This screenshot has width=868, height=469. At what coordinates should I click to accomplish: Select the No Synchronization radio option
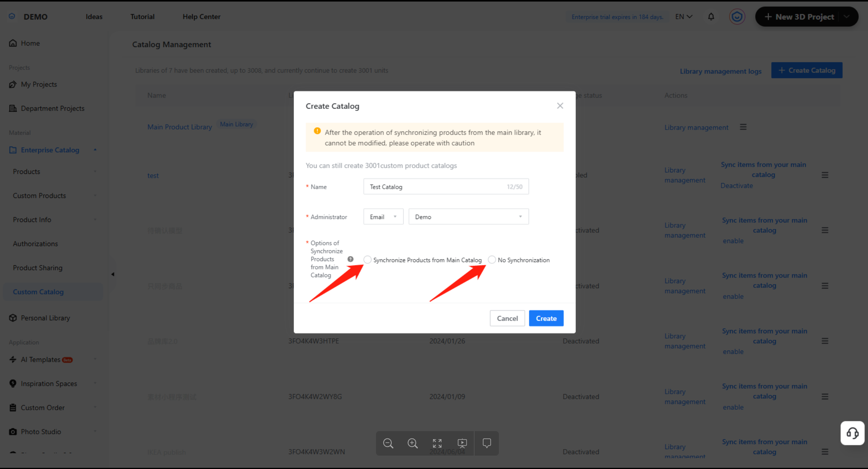coord(492,260)
